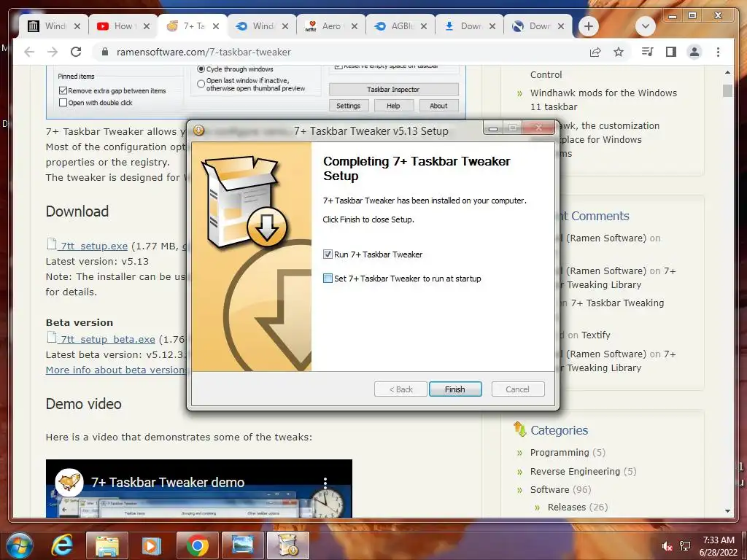Open the Software category link

pyautogui.click(x=549, y=489)
